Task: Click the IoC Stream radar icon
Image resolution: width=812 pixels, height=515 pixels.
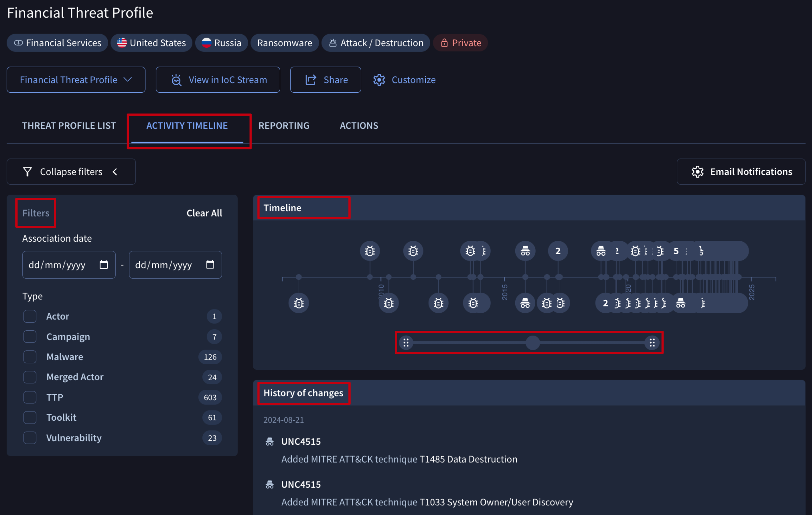Action: click(176, 80)
